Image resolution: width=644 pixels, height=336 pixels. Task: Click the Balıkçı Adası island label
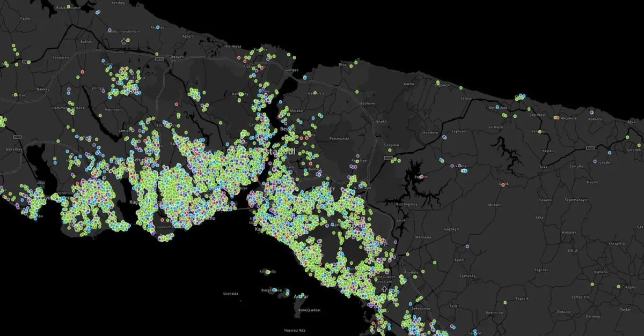(x=308, y=311)
